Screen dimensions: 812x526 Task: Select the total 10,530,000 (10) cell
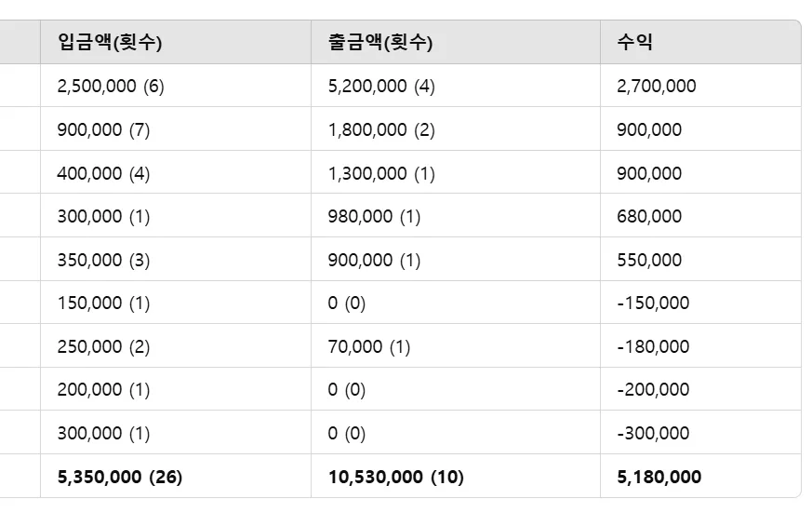pos(456,477)
